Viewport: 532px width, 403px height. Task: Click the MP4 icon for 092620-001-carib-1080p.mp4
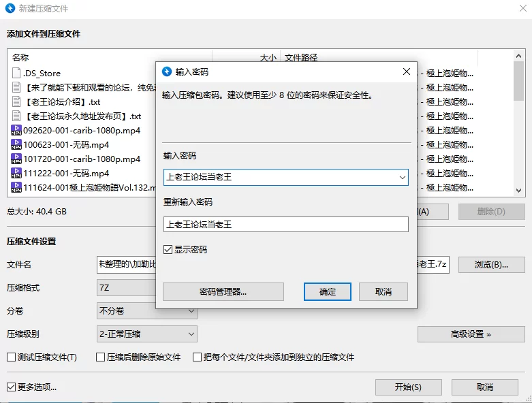point(16,130)
